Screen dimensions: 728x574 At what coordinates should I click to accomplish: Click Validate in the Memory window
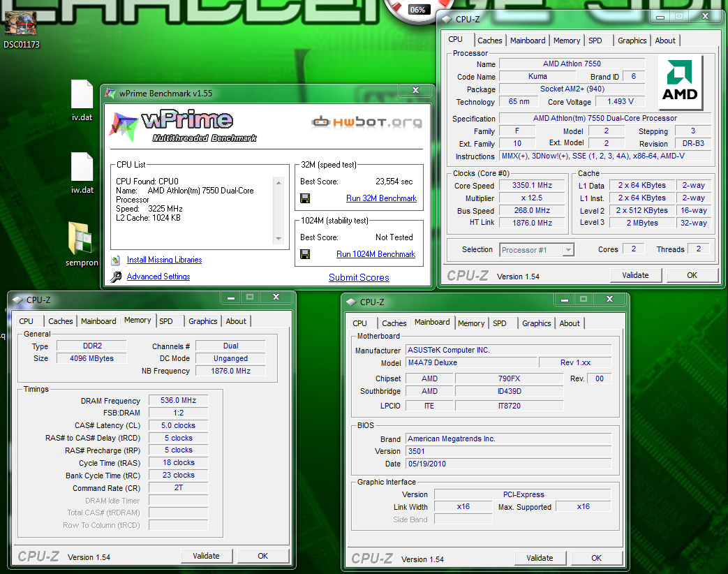tap(206, 556)
